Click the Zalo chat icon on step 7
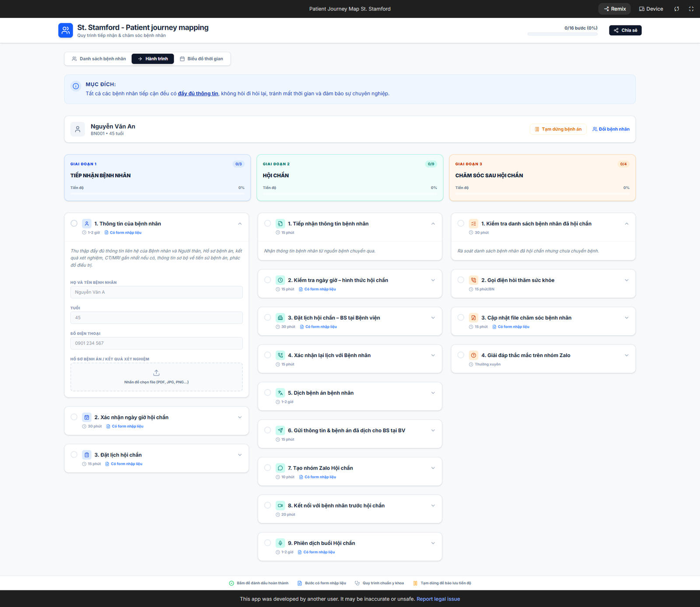Image resolution: width=700 pixels, height=607 pixels. coord(280,468)
